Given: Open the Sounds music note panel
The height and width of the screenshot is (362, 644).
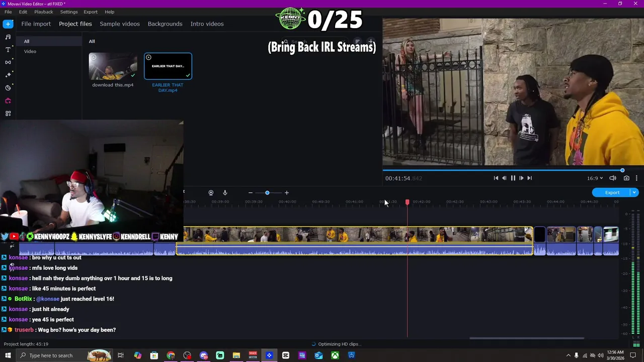Looking at the screenshot, I should 8,37.
